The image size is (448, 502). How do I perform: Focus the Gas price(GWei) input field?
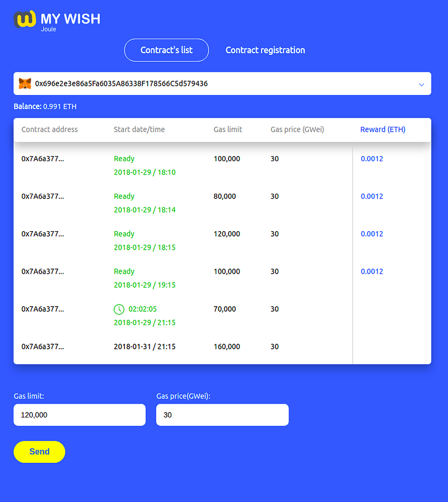tap(222, 415)
